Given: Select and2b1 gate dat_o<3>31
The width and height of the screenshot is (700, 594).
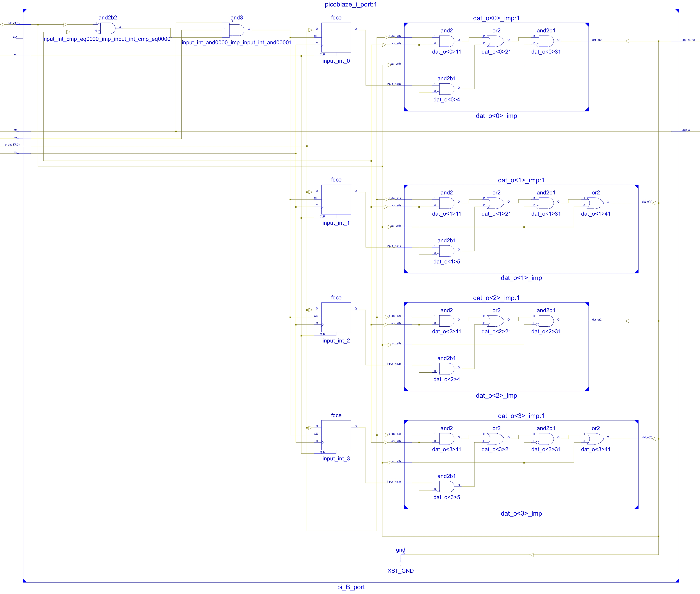Looking at the screenshot, I should [x=546, y=439].
